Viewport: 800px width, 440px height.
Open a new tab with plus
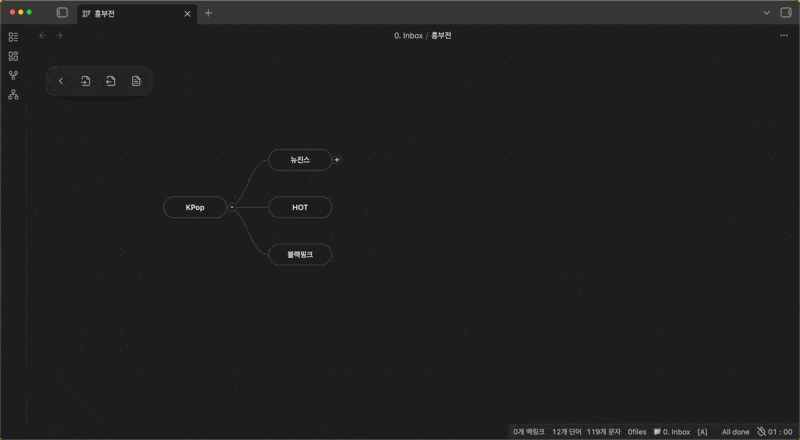coord(208,13)
